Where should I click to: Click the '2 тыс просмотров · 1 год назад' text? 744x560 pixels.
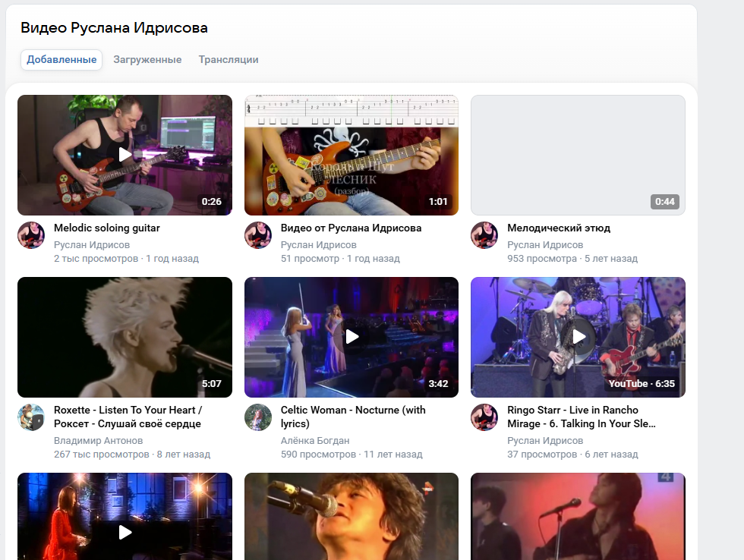point(126,259)
